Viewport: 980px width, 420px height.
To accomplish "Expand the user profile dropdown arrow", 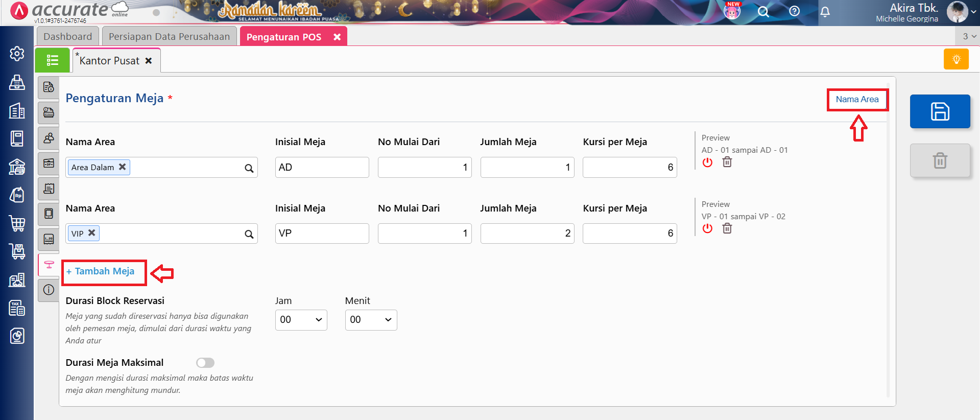I will click(x=973, y=12).
